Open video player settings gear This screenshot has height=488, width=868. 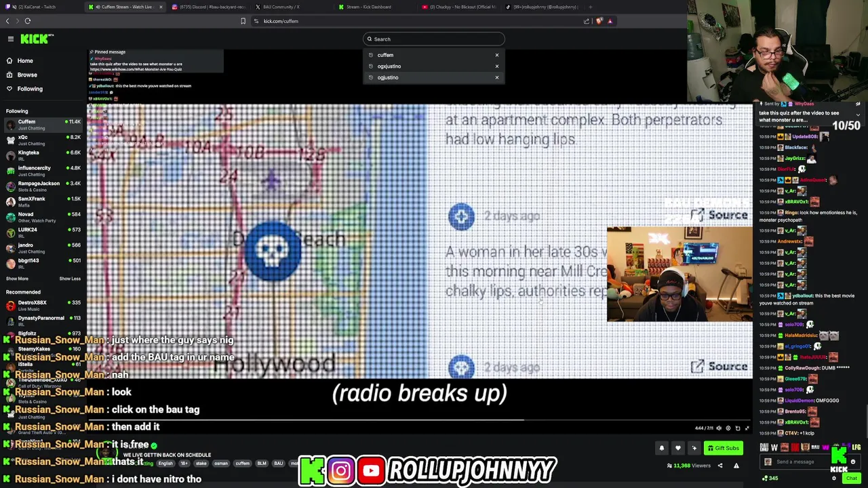click(x=728, y=428)
